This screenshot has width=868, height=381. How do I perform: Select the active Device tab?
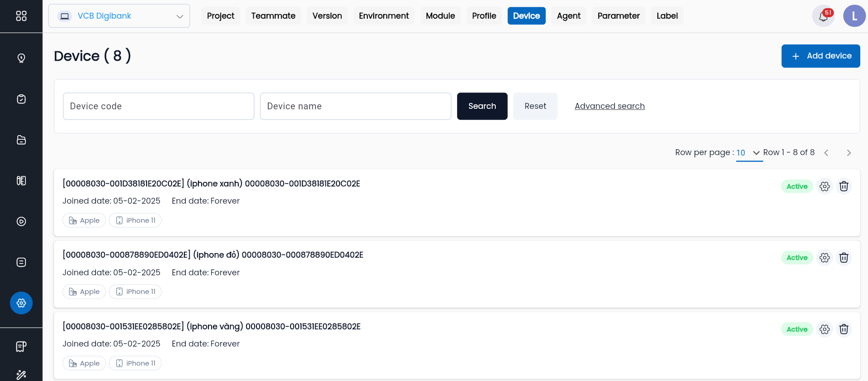[x=527, y=16]
